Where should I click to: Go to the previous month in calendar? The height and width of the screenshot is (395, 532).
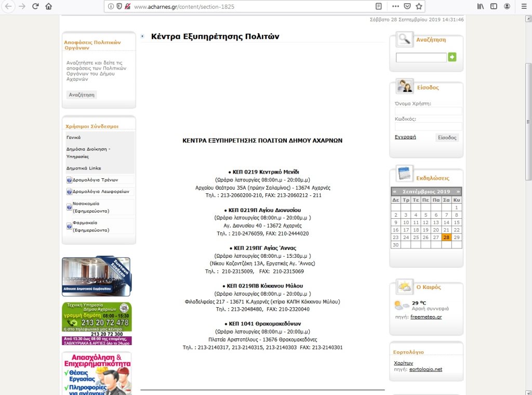[395, 192]
